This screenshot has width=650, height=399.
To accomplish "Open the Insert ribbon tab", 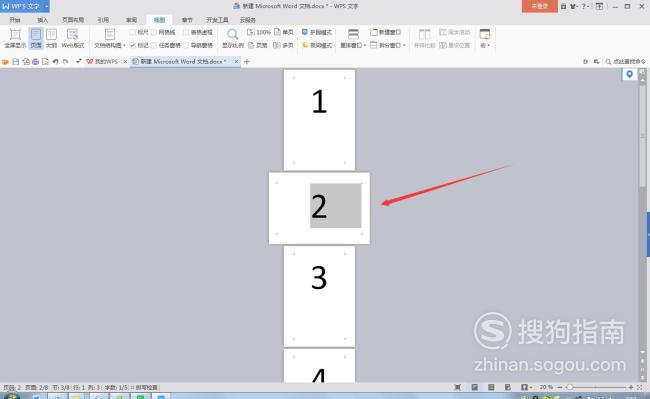I will tap(42, 20).
